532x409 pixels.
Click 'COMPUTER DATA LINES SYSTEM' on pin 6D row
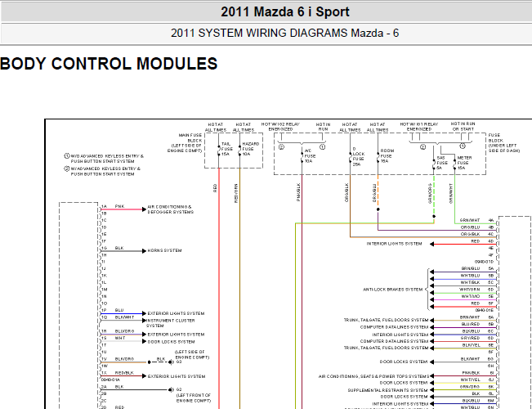[394, 341]
